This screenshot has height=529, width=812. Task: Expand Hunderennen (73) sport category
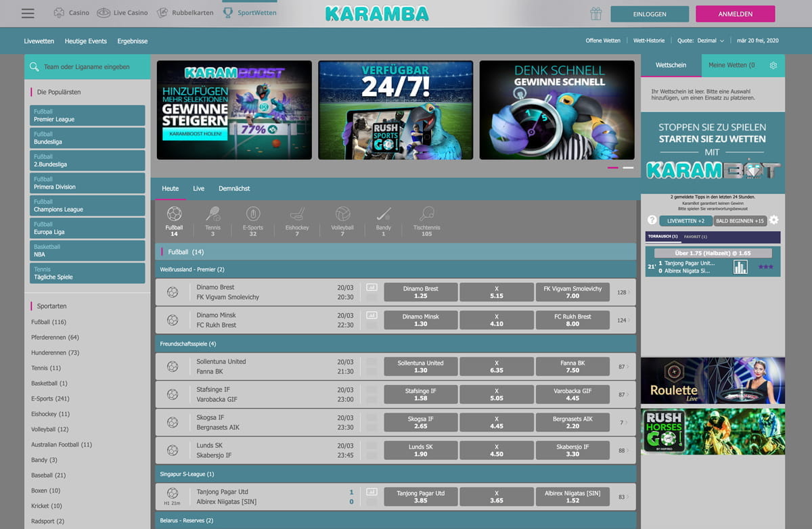55,352
